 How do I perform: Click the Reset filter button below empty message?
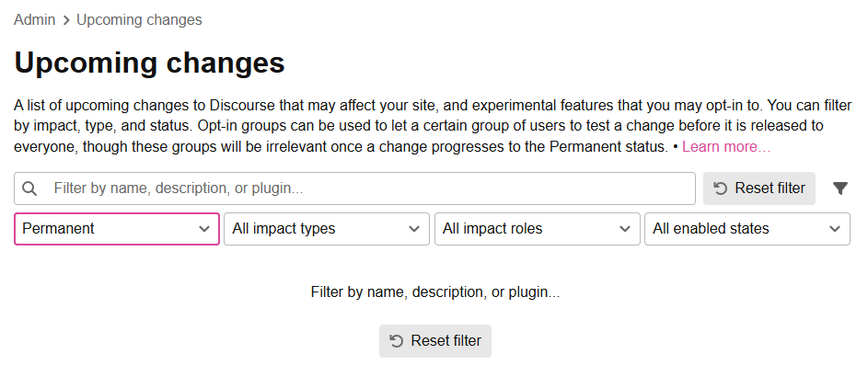pos(435,340)
